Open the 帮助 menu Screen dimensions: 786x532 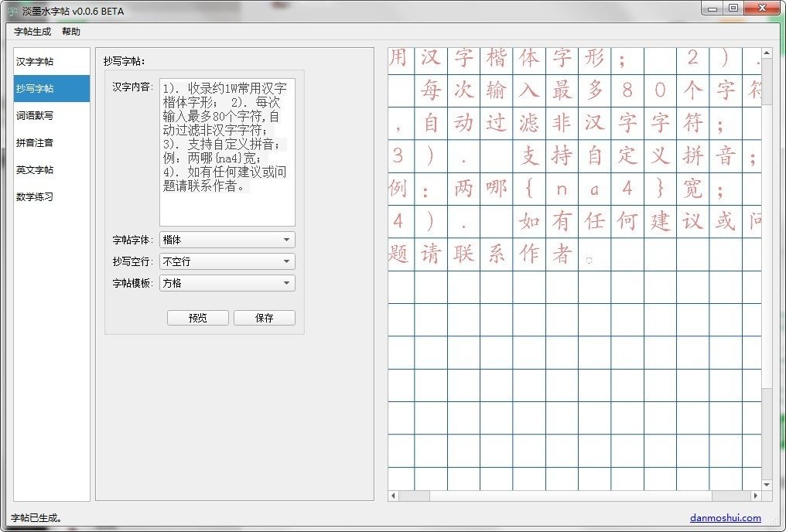tap(70, 31)
